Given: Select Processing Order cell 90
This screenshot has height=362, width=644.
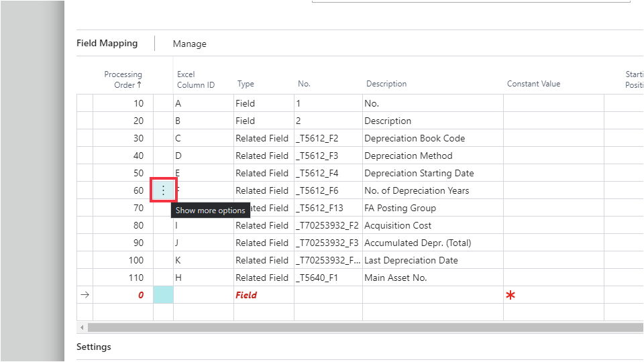Looking at the screenshot, I should 123,243.
